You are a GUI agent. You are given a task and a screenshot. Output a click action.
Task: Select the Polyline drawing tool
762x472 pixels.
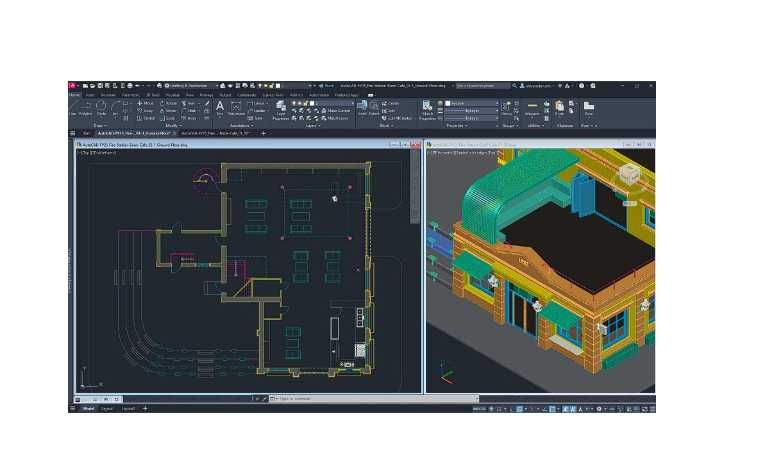pos(86,109)
